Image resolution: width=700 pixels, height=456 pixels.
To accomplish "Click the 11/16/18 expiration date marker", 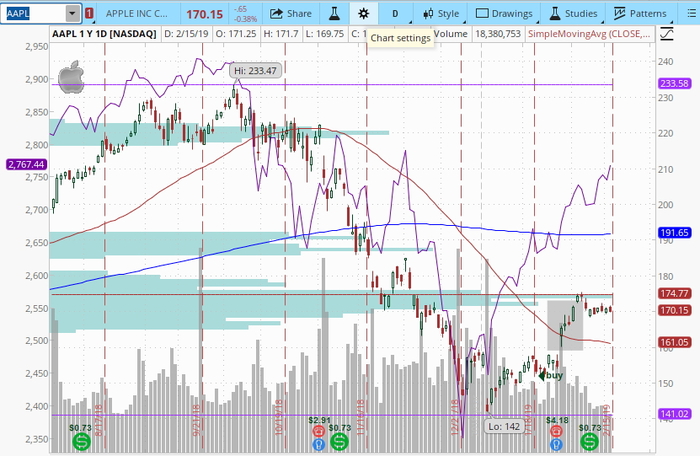I will point(360,418).
